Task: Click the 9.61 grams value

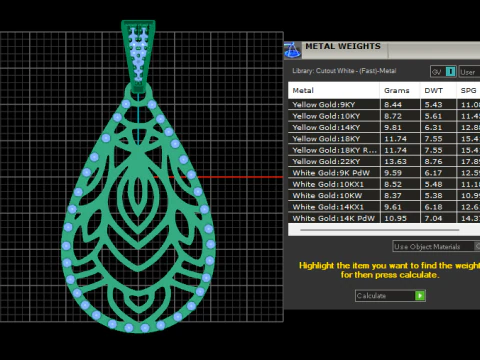Action: (x=393, y=207)
